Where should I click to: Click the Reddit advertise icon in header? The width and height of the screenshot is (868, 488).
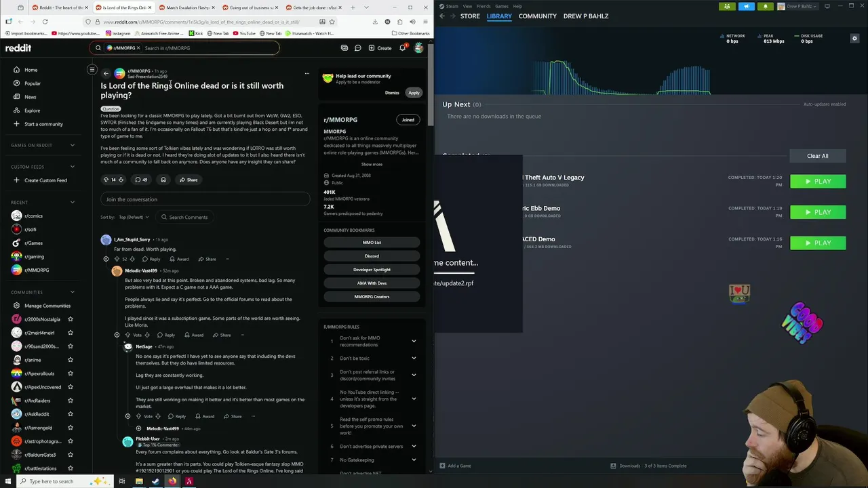(x=344, y=48)
